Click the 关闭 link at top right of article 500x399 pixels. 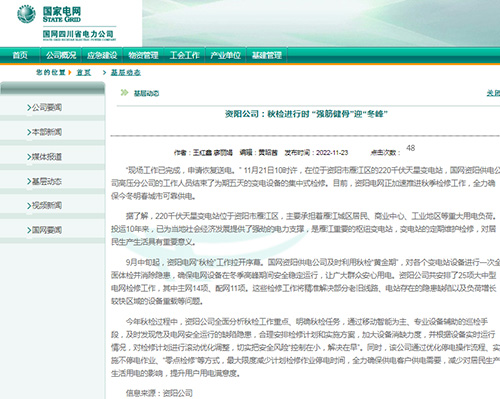pyautogui.click(x=493, y=93)
